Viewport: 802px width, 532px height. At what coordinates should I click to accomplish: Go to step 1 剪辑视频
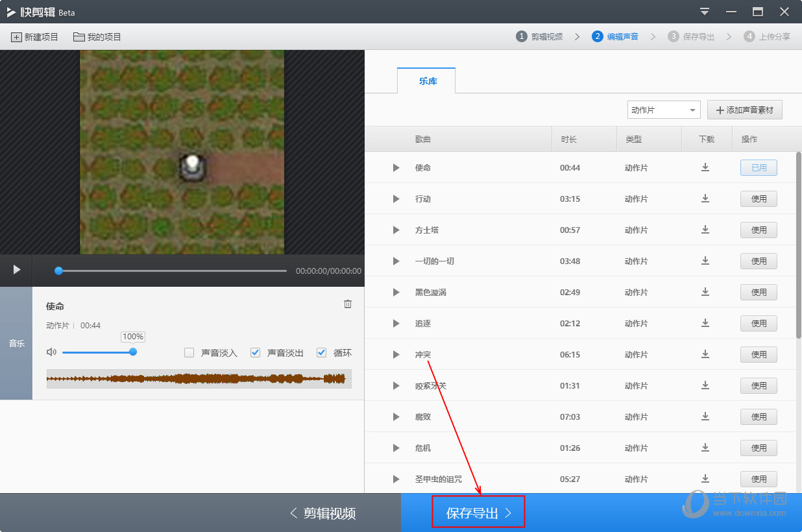(539, 37)
